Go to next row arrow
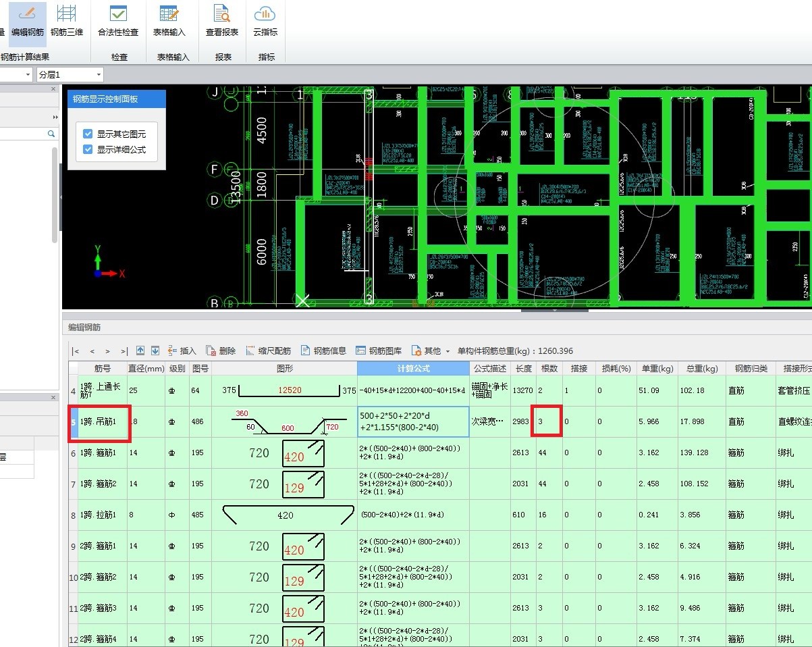 pos(108,351)
